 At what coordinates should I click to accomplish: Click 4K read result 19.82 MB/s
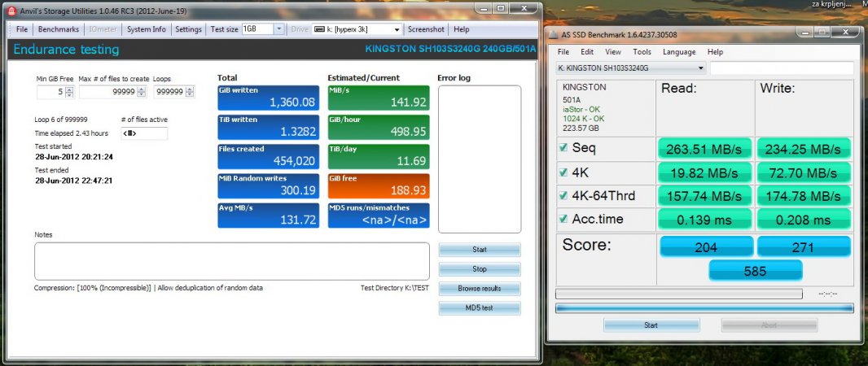(704, 172)
